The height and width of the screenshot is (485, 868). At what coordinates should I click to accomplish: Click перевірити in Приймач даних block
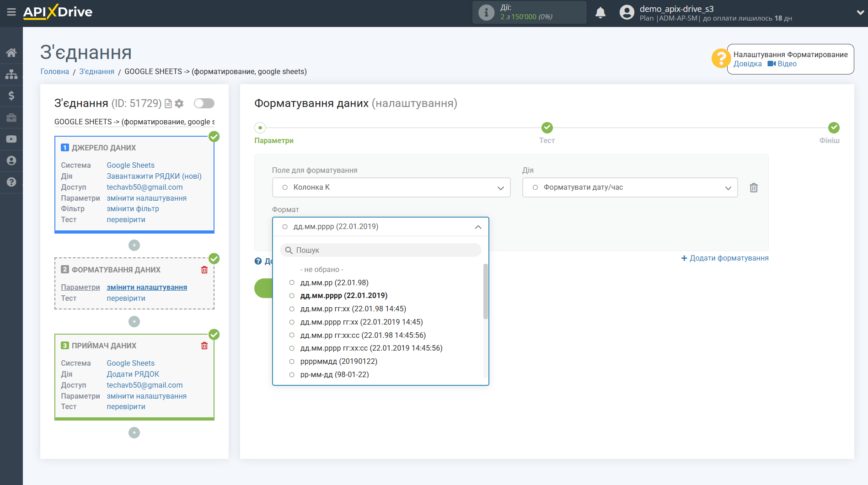point(126,406)
